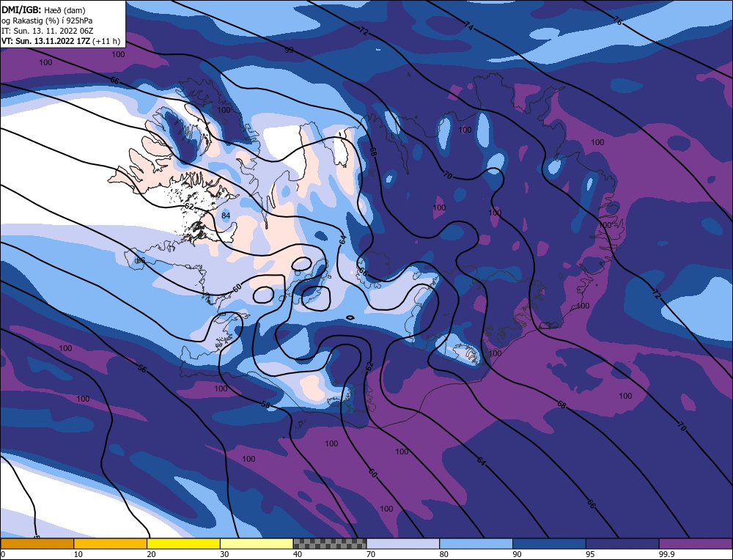Click the '58' contour label

click(265, 405)
